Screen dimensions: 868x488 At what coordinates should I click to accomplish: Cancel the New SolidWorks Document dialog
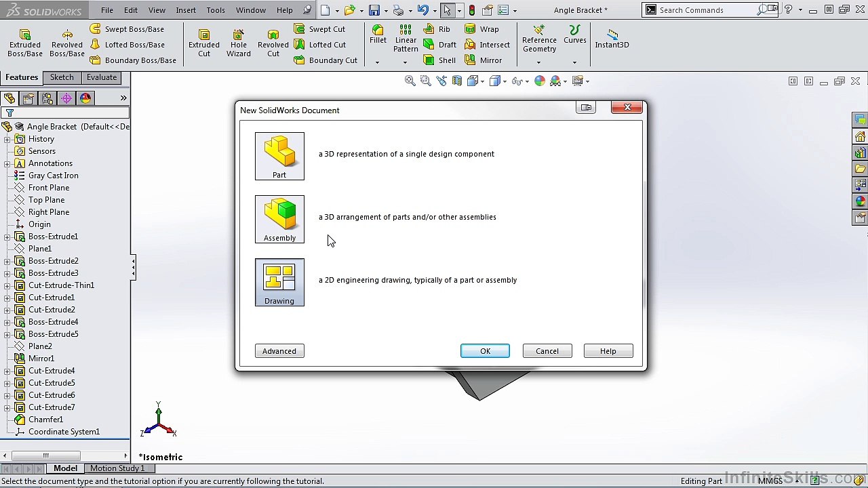(547, 351)
